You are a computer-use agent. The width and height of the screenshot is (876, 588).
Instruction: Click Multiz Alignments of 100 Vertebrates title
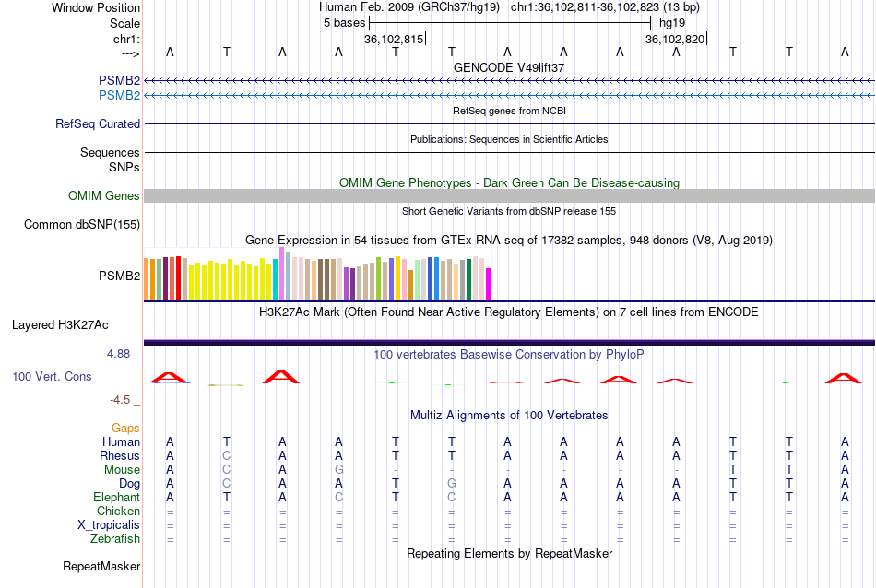tap(509, 415)
